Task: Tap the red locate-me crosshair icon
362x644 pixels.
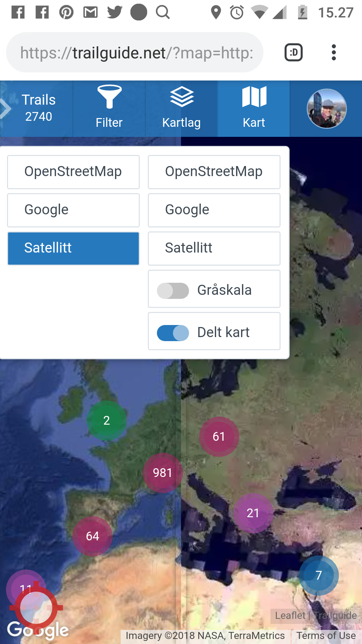Action: 36,607
